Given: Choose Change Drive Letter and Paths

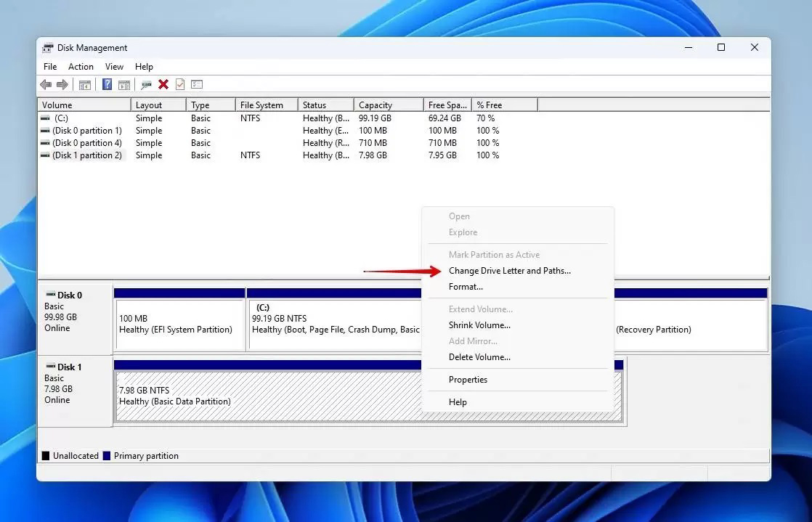Looking at the screenshot, I should (509, 271).
